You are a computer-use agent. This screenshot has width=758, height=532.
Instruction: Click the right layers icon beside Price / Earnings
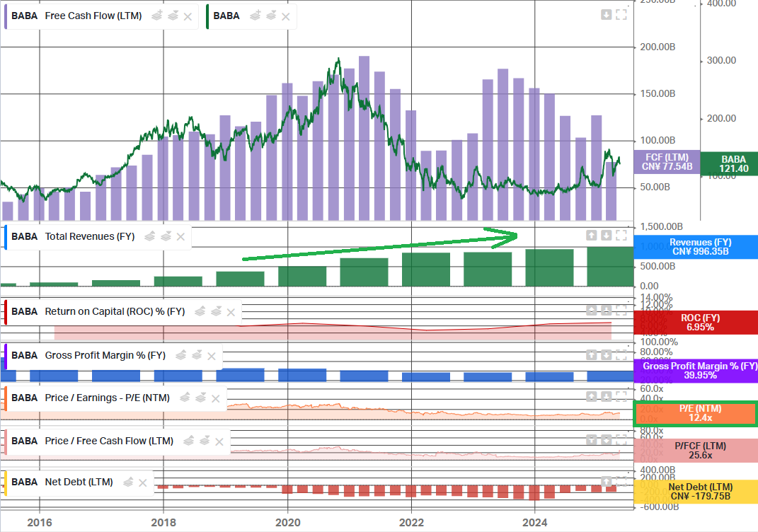pyautogui.click(x=200, y=398)
